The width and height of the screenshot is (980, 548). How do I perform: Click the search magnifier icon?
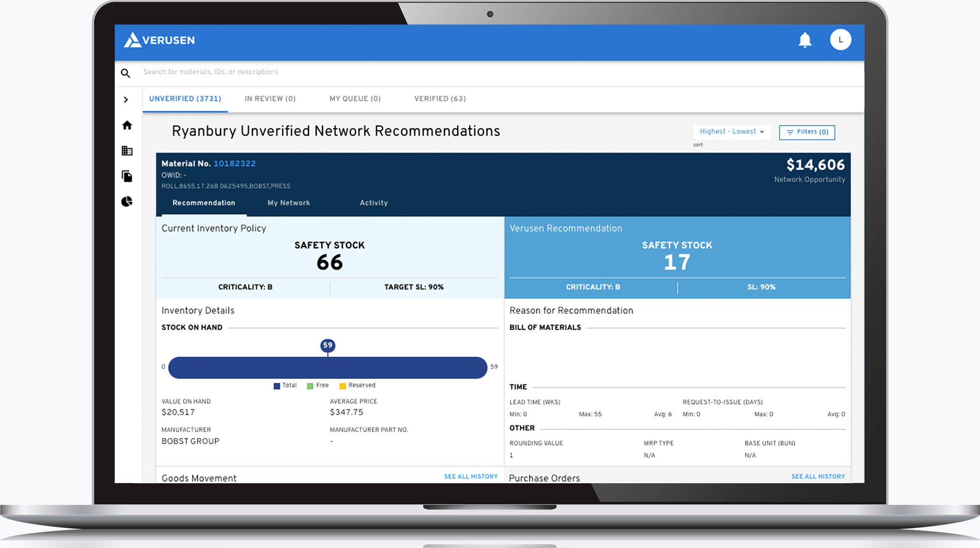coord(125,73)
